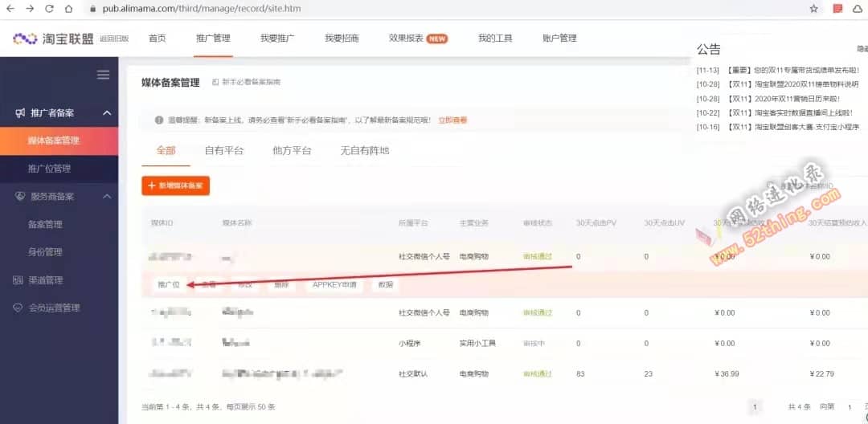Open the red extension icon in toolbar

point(838,9)
